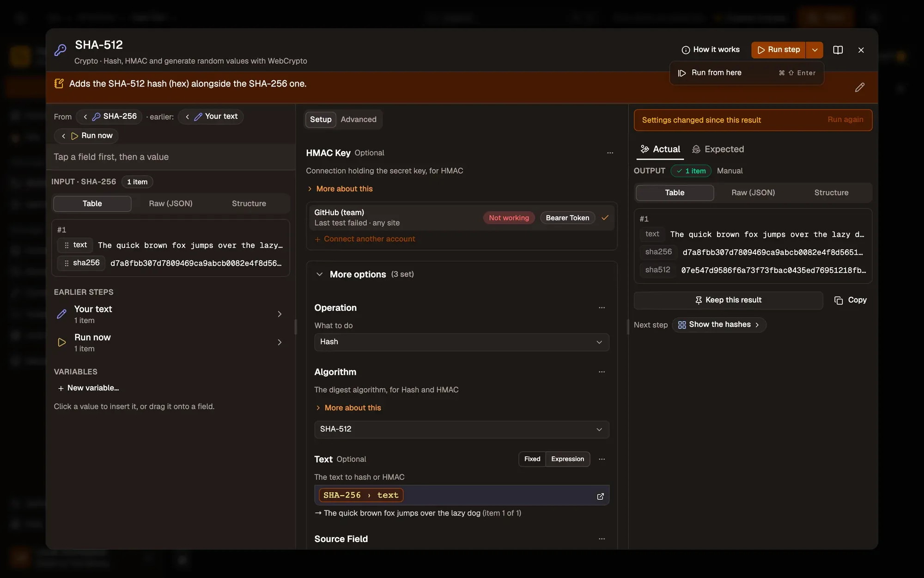This screenshot has height=578, width=924.
Task: Switch input view to Raw (JSON)
Action: coord(170,204)
